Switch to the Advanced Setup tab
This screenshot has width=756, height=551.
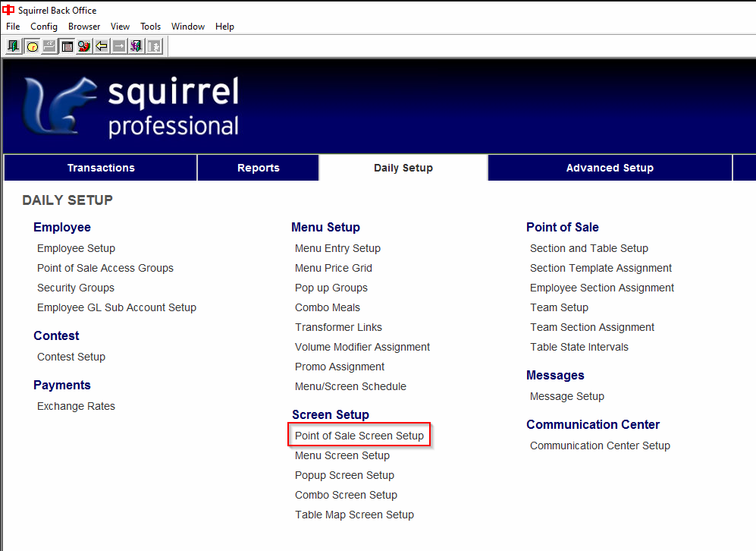click(610, 168)
